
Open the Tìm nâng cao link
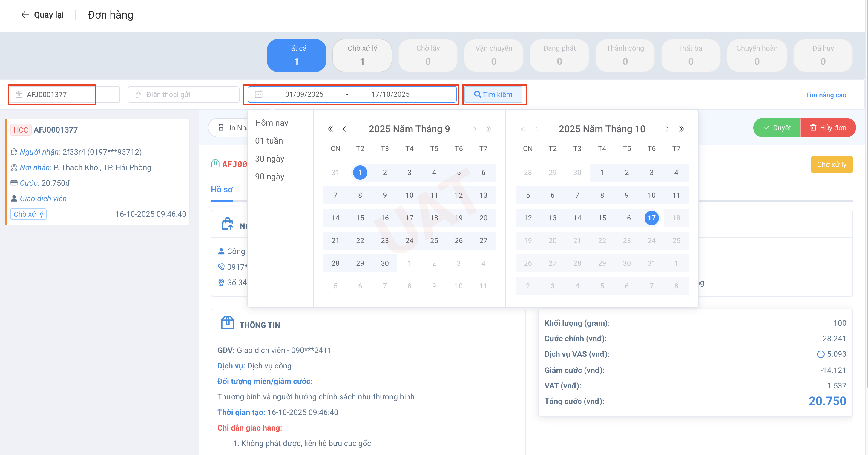click(x=826, y=95)
